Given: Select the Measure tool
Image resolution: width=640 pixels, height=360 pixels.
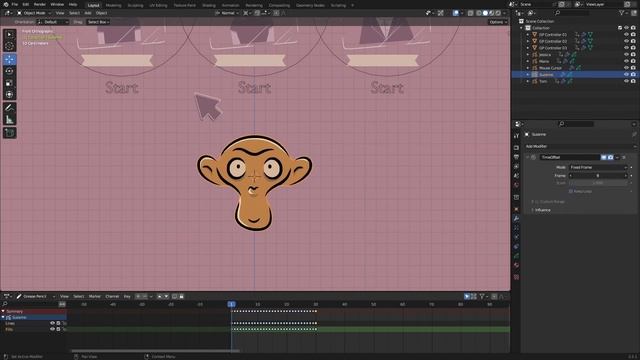Looking at the screenshot, I should [9, 120].
